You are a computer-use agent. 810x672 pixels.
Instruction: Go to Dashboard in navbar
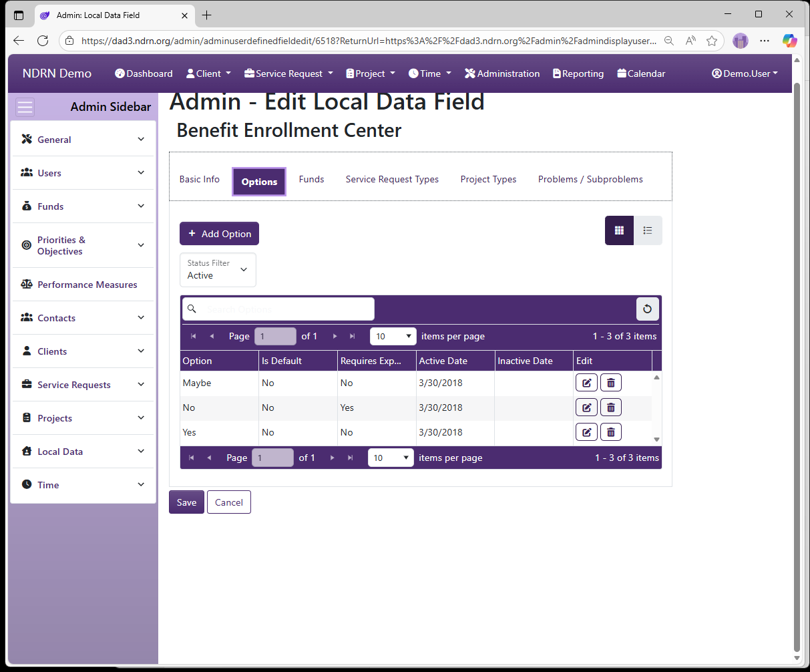pyautogui.click(x=144, y=73)
